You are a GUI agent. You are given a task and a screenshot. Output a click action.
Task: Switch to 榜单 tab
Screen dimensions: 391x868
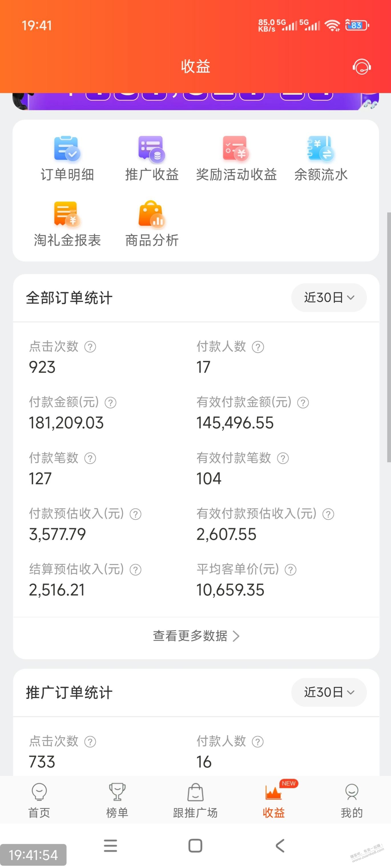(x=117, y=800)
